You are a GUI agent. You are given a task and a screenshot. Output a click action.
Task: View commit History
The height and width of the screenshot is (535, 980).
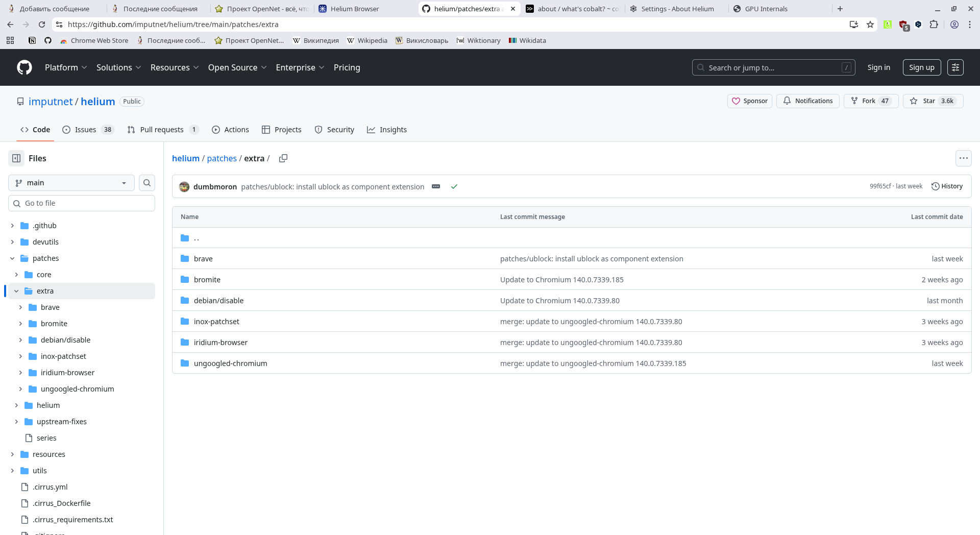point(947,186)
